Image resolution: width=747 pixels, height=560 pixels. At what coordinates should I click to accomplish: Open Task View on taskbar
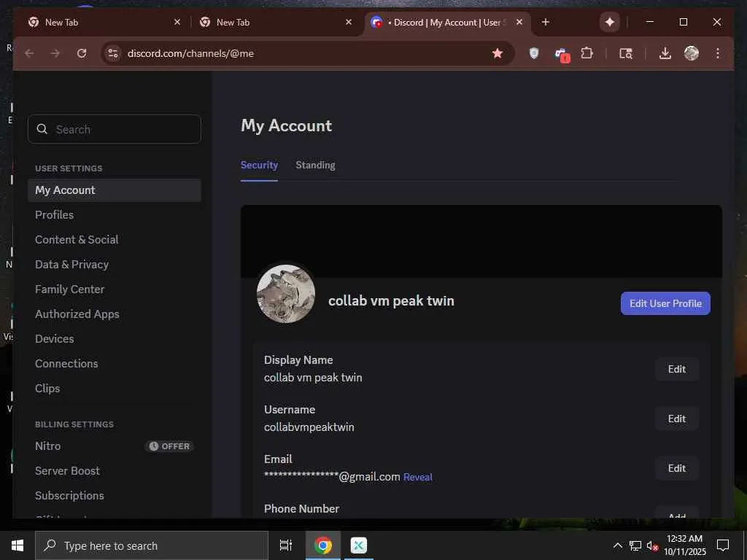coord(286,545)
